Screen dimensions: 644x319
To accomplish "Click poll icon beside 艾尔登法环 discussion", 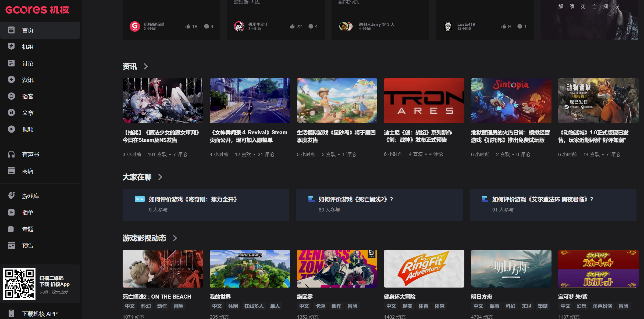I will pyautogui.click(x=485, y=199).
